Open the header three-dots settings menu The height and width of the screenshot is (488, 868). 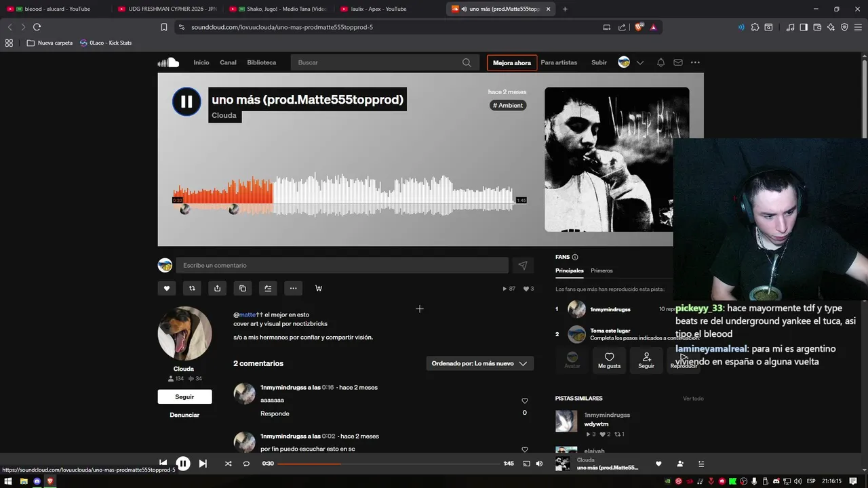695,62
